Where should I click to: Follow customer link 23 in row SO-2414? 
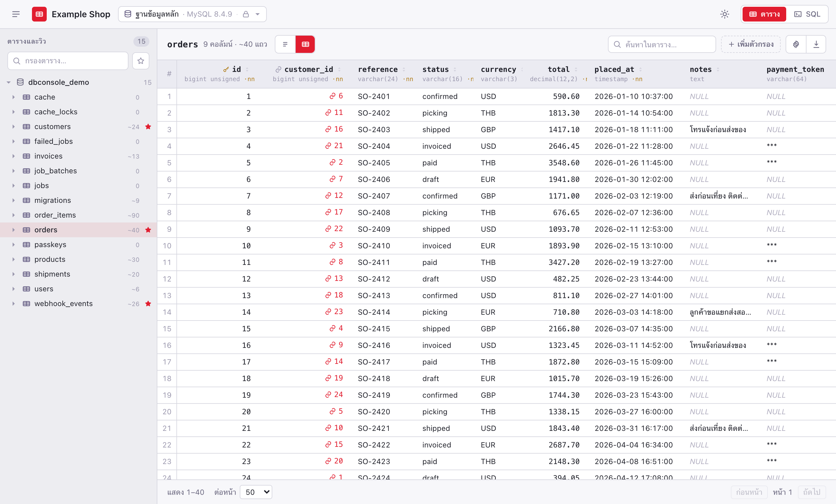pos(334,312)
